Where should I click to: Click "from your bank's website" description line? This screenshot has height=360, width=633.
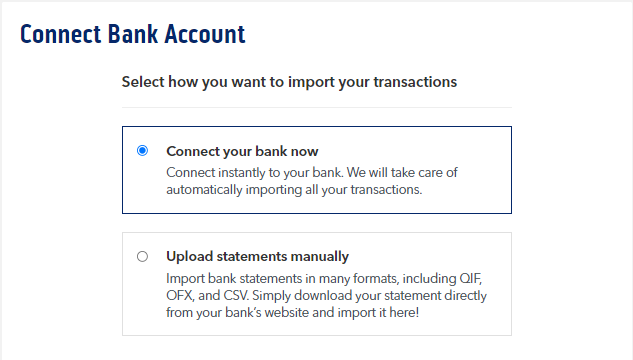click(293, 312)
